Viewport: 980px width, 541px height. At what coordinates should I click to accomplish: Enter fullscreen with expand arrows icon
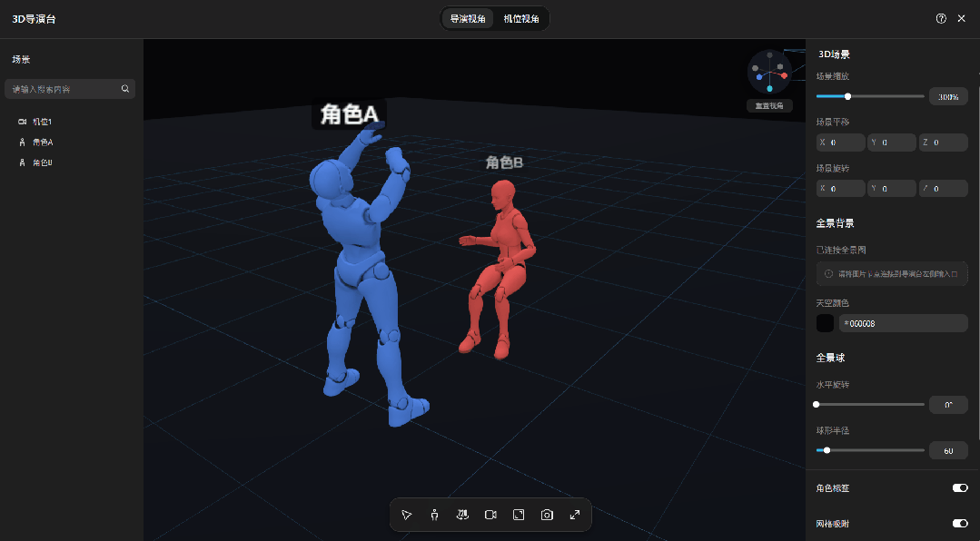coord(575,515)
